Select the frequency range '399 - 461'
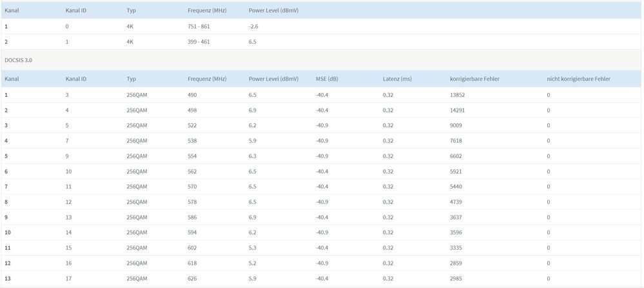 pos(199,41)
